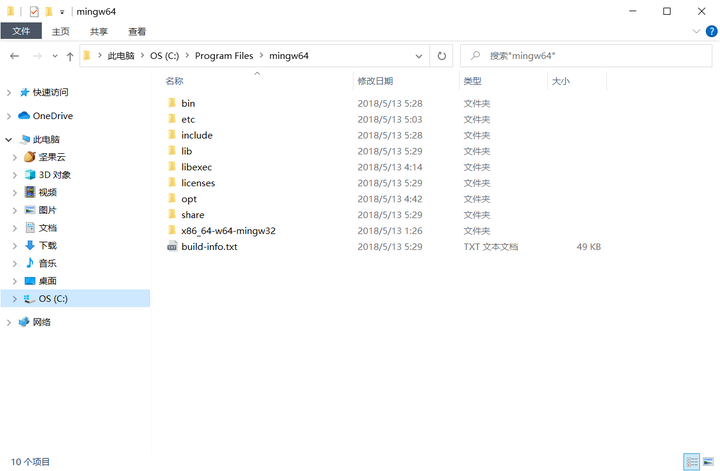The width and height of the screenshot is (720, 471).
Task: Select the etc folder icon
Action: [x=172, y=119]
